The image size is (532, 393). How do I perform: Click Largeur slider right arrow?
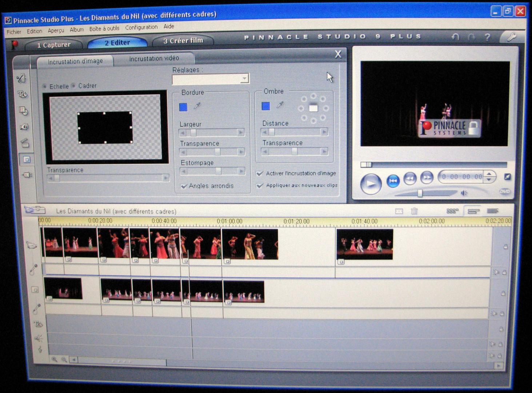click(240, 133)
